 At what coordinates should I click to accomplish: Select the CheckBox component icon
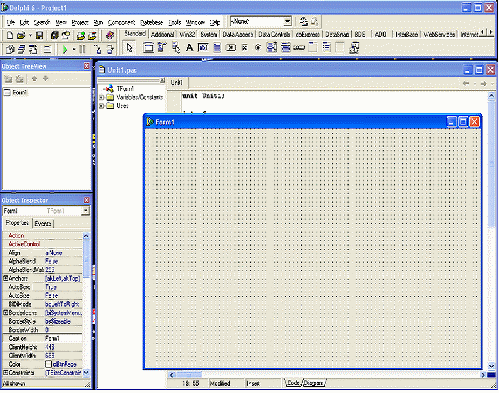click(244, 48)
